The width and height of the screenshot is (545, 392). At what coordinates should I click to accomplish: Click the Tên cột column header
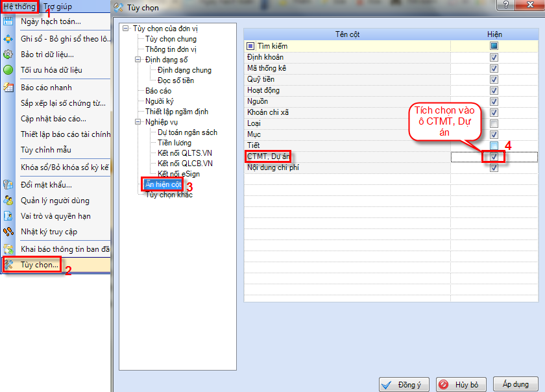tap(347, 34)
